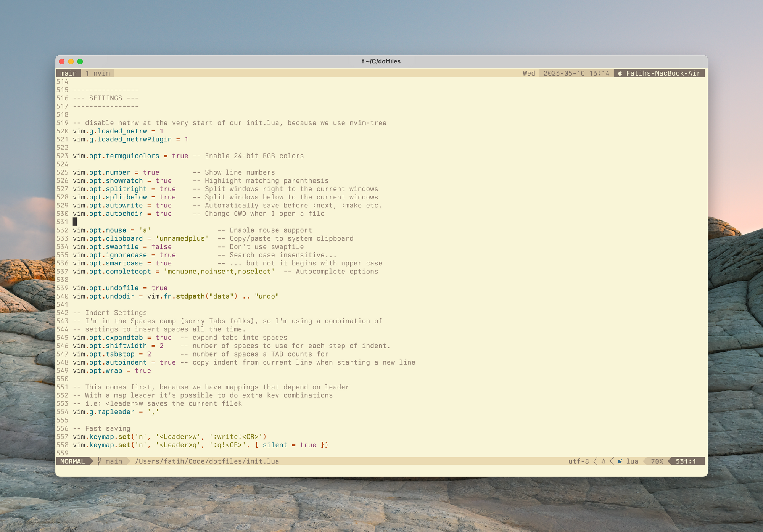
Task: Place cursor on line number 531
Action: tap(63, 222)
